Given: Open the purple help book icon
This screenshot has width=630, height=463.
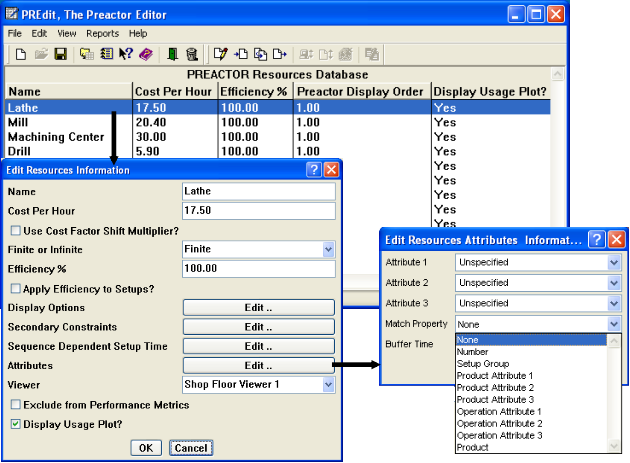Looking at the screenshot, I should [146, 54].
